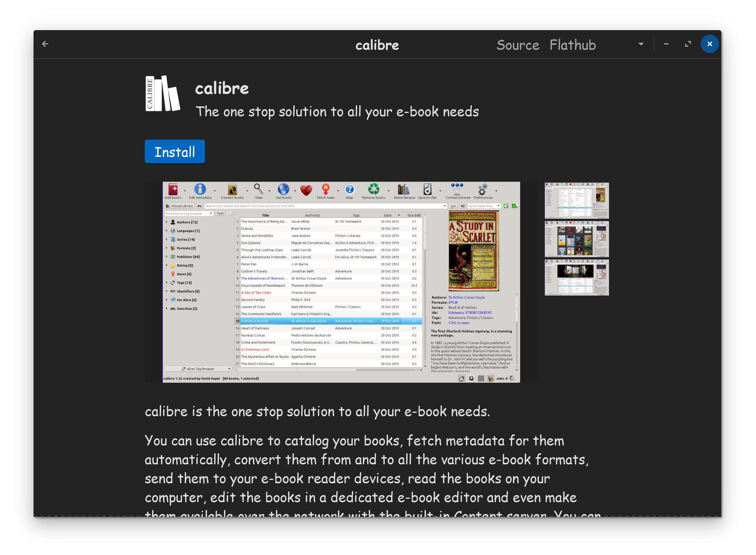
Task: Click the Convert books icon in screenshot
Action: coord(232,190)
